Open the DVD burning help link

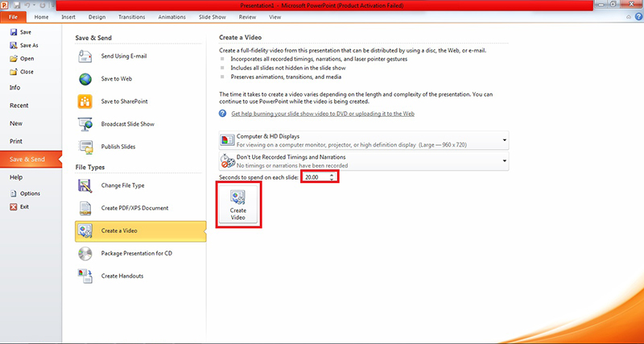323,114
